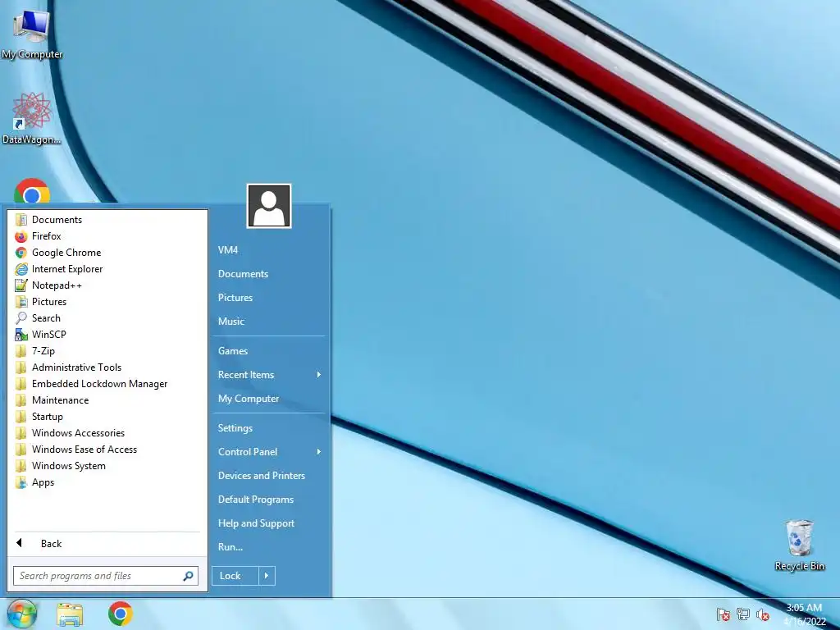
Task: Click the 7-Zip folder icon
Action: pyautogui.click(x=21, y=351)
